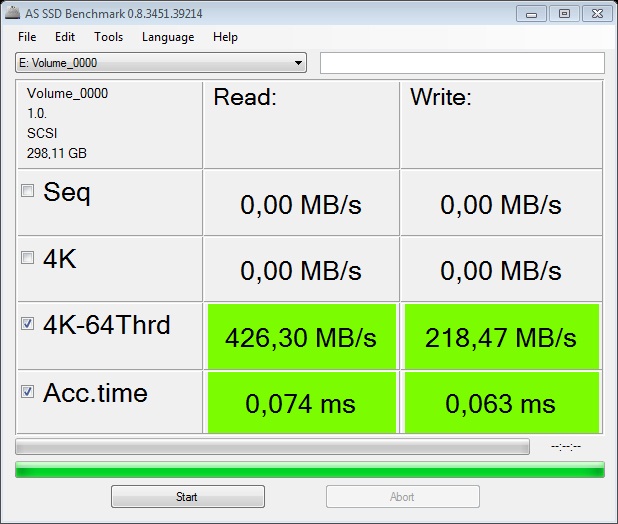Open the File menu
Image resolution: width=618 pixels, height=524 pixels.
(27, 37)
